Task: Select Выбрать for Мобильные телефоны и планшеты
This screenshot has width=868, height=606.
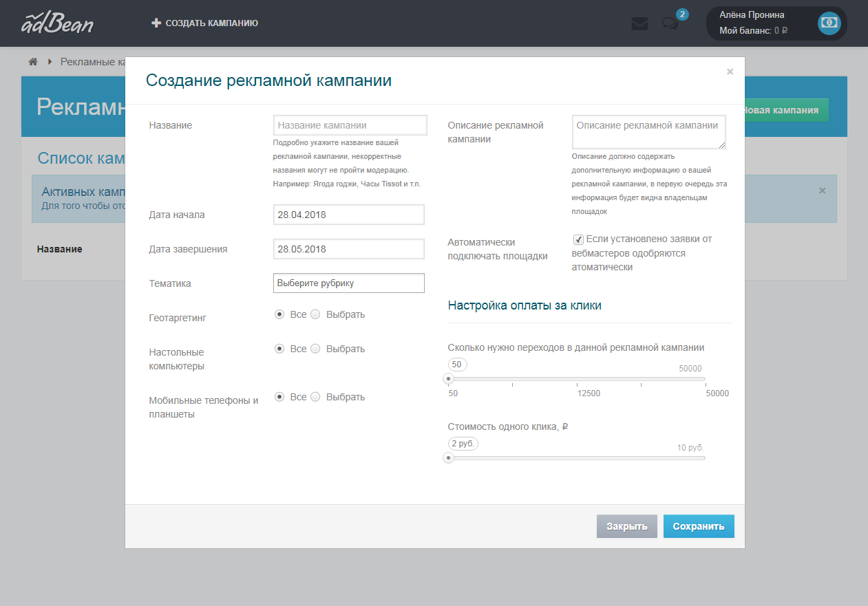Action: tap(315, 397)
